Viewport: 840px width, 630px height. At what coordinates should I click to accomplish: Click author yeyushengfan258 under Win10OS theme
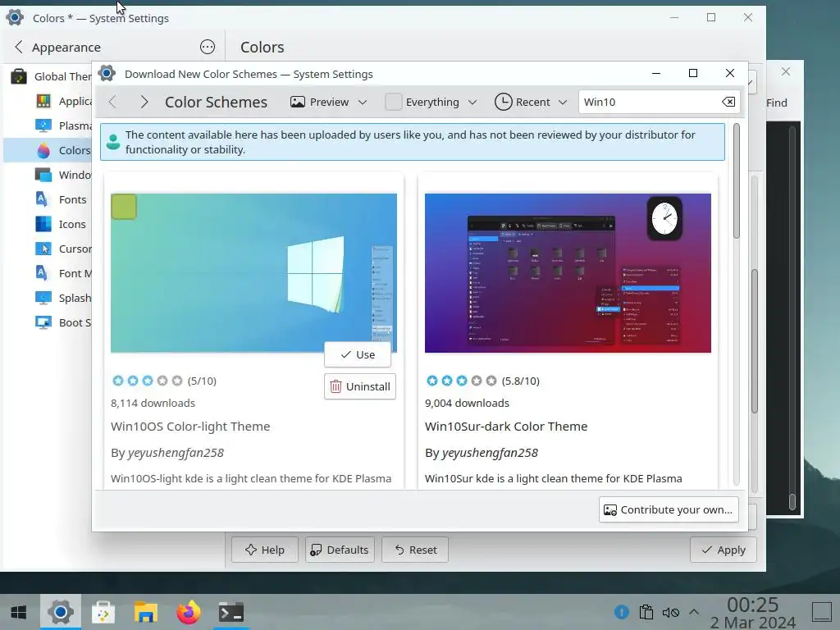point(176,453)
